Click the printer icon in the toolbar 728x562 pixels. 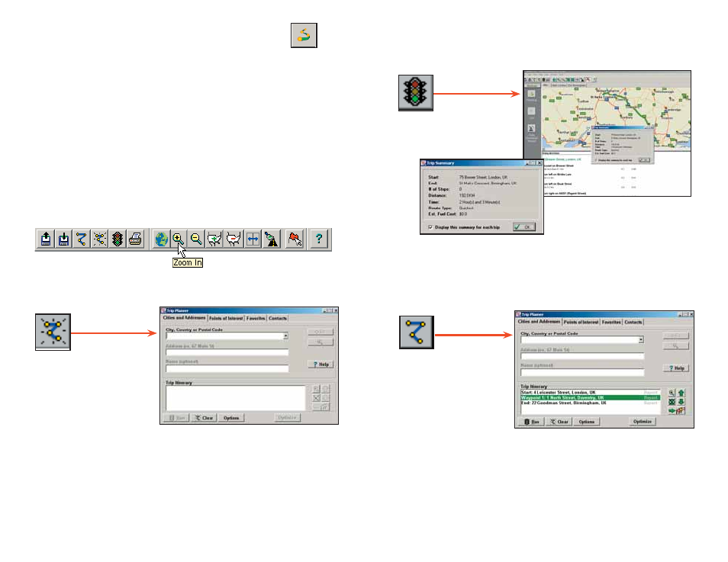pyautogui.click(x=135, y=239)
